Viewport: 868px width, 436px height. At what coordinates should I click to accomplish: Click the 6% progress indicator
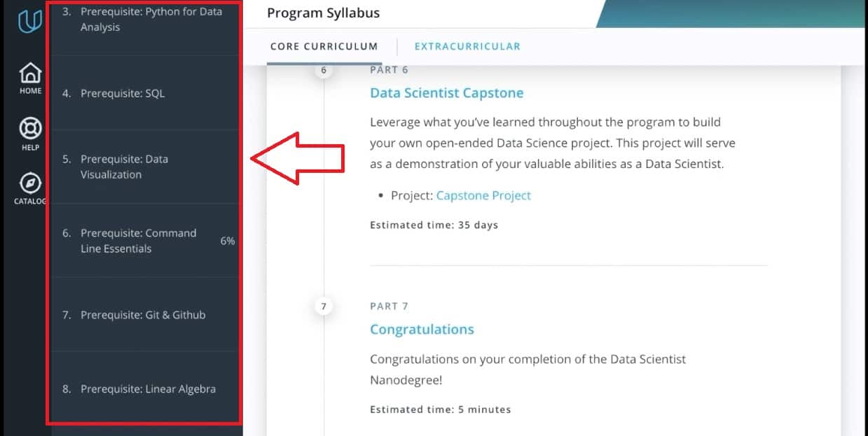228,241
